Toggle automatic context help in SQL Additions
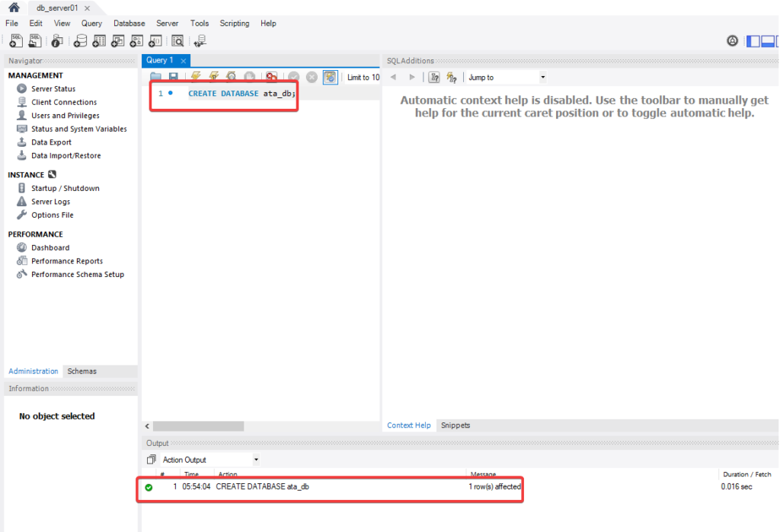The height and width of the screenshot is (532, 780). pos(450,76)
